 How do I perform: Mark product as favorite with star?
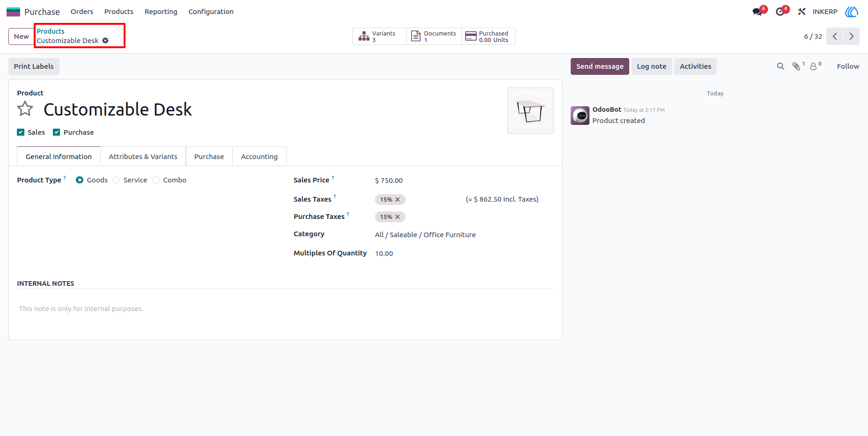coord(25,109)
